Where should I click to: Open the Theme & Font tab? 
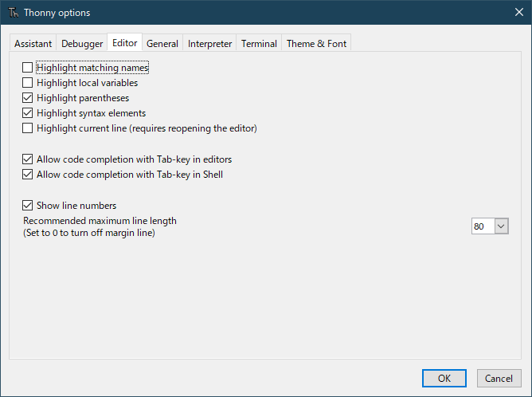tap(316, 44)
